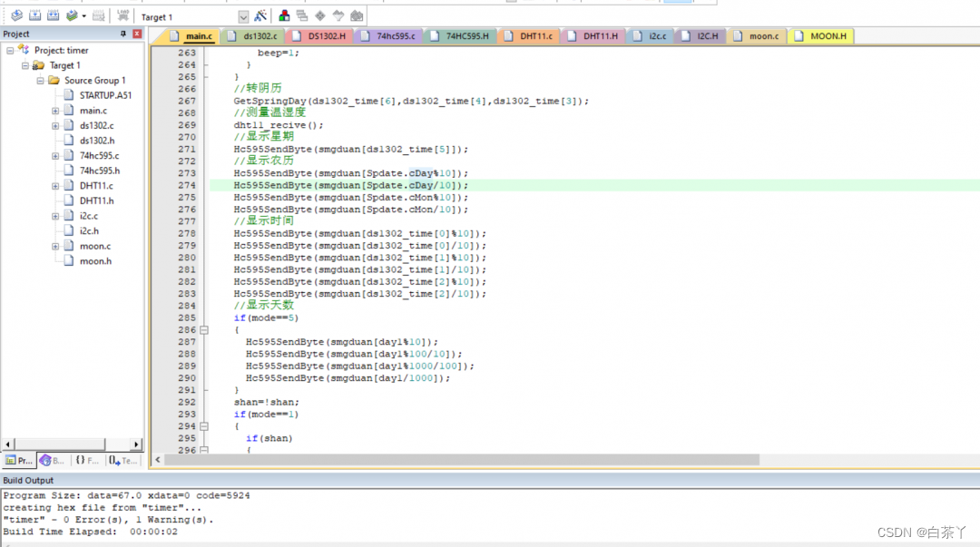Click the Build target toolbar icon
The image size is (980, 547).
pyautogui.click(x=34, y=16)
